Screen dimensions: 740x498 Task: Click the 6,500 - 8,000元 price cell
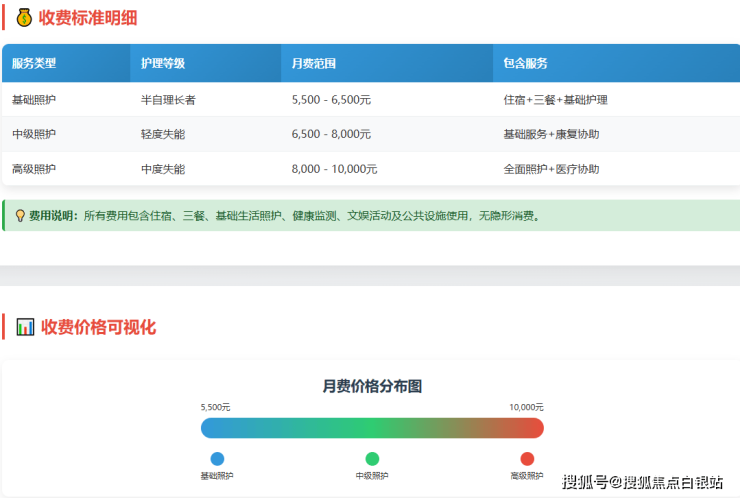[331, 134]
